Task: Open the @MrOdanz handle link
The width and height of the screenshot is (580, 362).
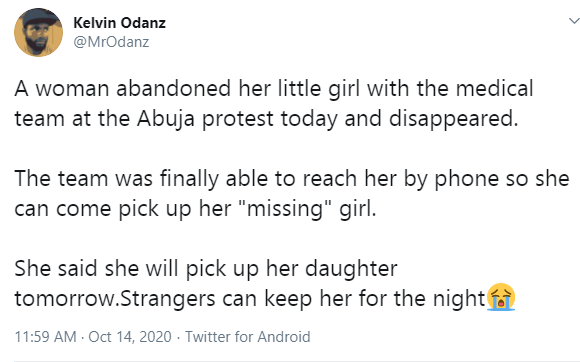Action: [x=111, y=42]
